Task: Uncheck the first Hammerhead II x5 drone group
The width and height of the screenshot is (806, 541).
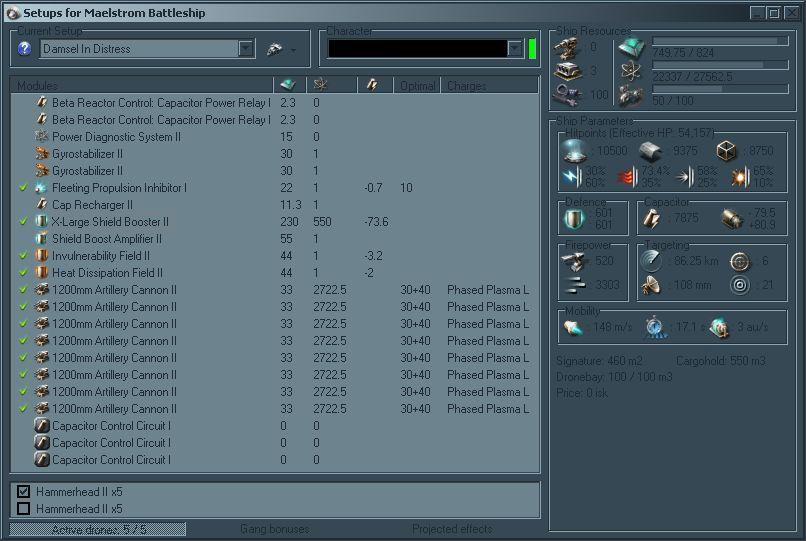Action: [x=23, y=491]
